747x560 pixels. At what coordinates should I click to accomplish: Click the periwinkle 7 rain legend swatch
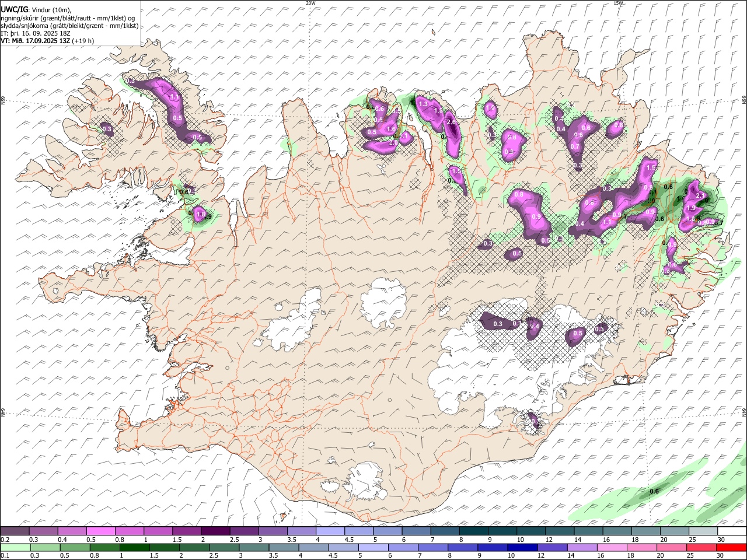(433, 547)
